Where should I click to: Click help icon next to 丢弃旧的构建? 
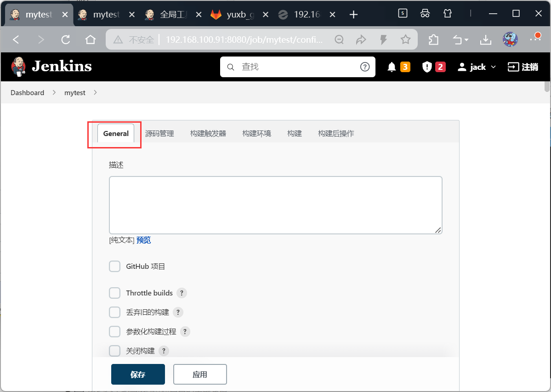point(178,312)
